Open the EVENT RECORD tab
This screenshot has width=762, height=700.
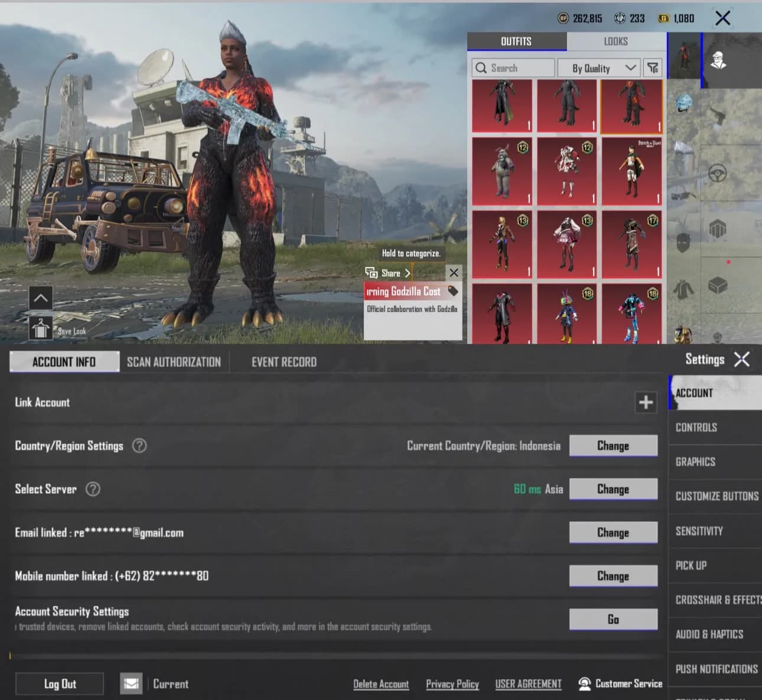pyautogui.click(x=284, y=362)
